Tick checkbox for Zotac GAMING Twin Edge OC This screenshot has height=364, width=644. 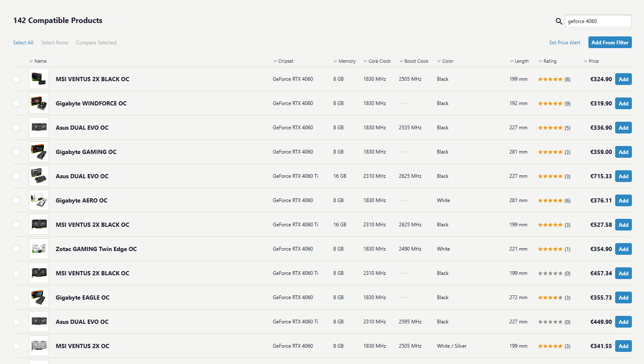pos(16,249)
